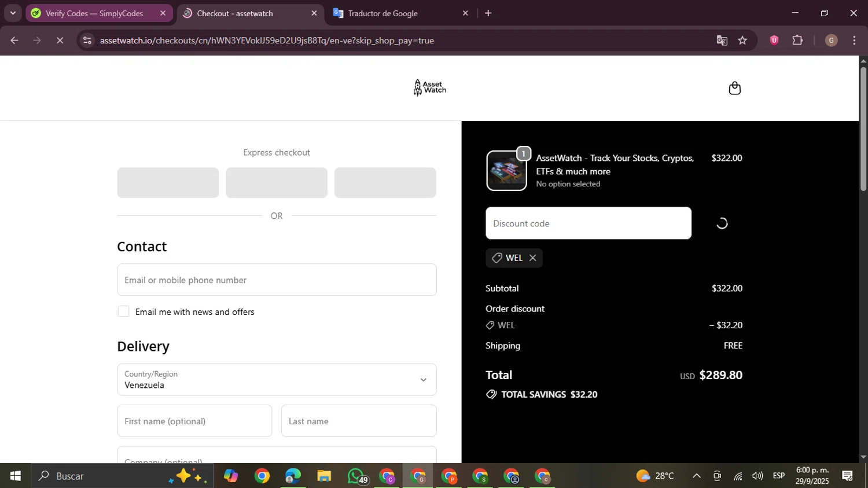The width and height of the screenshot is (868, 488).
Task: Open Copilot from the taskbar
Action: click(x=231, y=476)
